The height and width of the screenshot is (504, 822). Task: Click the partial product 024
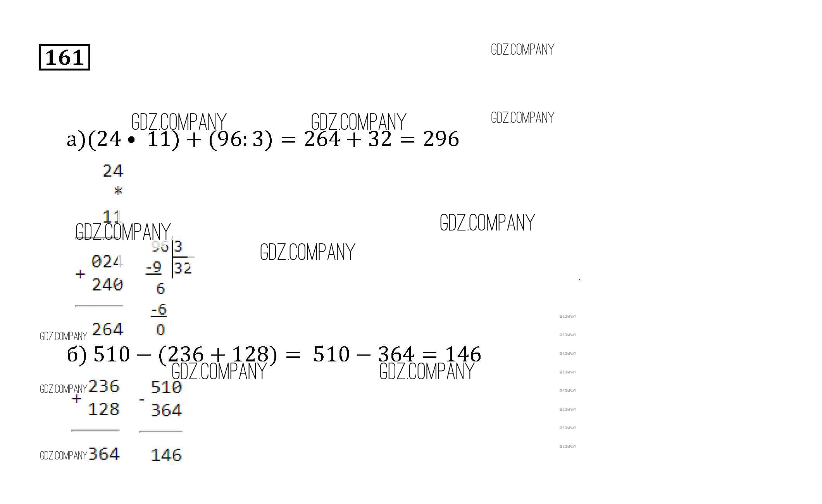[x=107, y=262]
